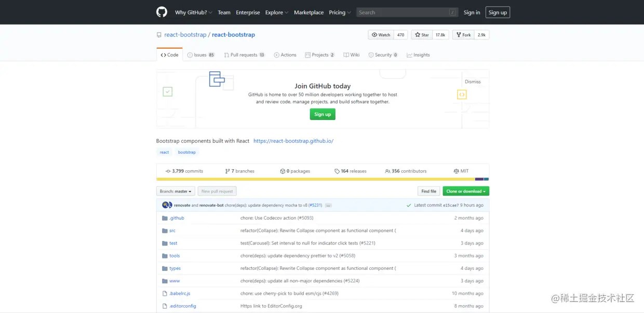
Task: Switch to the Projects tab
Action: pyautogui.click(x=320, y=55)
